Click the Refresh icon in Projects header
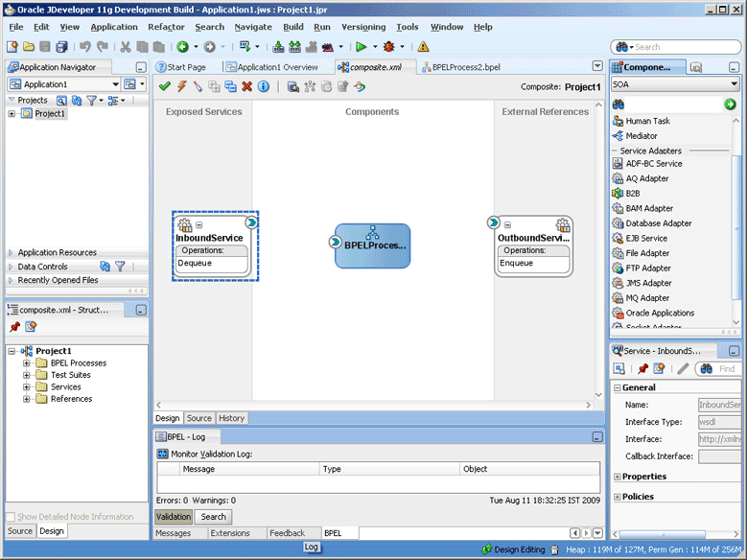Image resolution: width=747 pixels, height=560 pixels. 77,101
